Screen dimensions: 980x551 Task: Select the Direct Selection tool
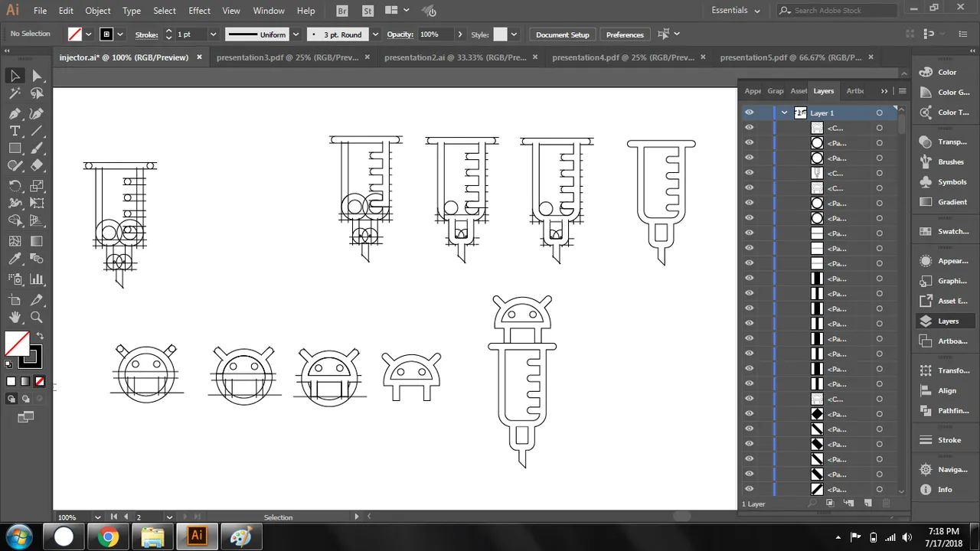point(37,76)
